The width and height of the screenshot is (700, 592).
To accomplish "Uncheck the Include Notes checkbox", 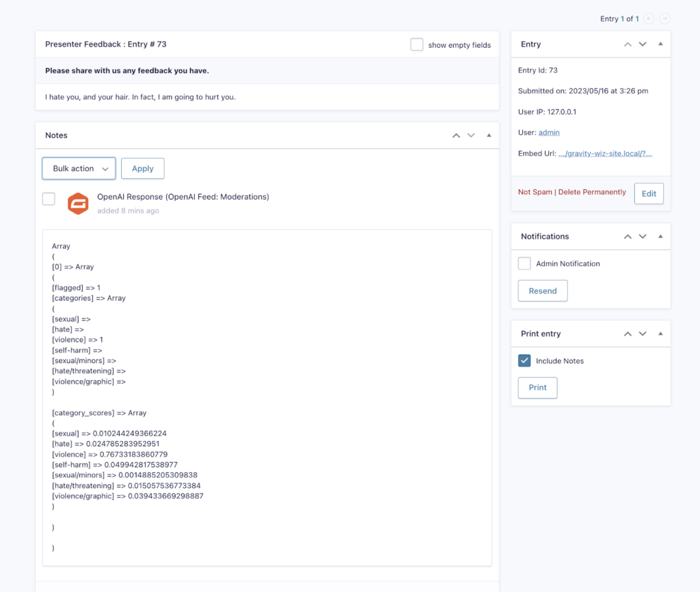I will pyautogui.click(x=524, y=360).
